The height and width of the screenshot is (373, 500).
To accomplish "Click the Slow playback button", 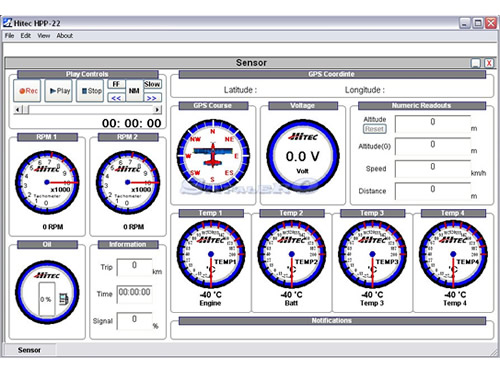I will pyautogui.click(x=152, y=84).
